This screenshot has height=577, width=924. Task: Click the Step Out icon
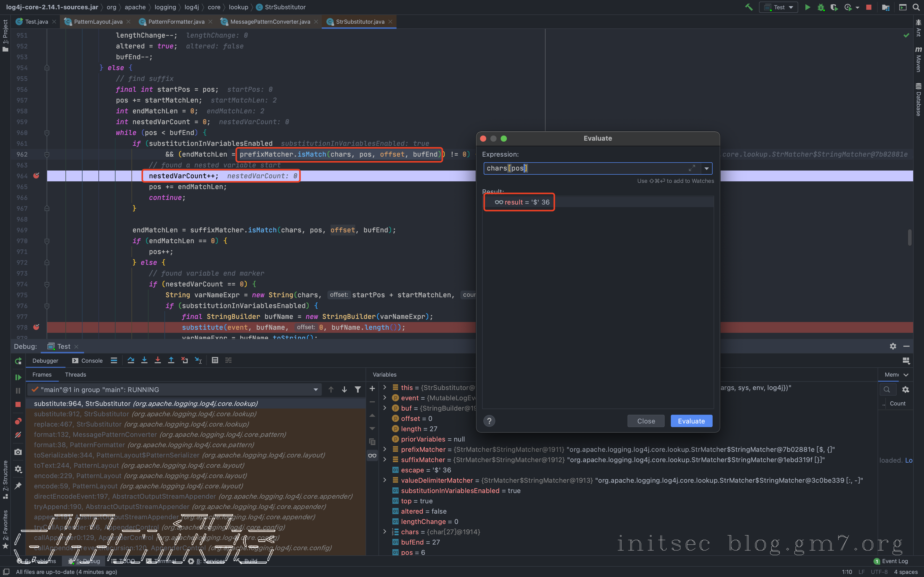pyautogui.click(x=171, y=360)
